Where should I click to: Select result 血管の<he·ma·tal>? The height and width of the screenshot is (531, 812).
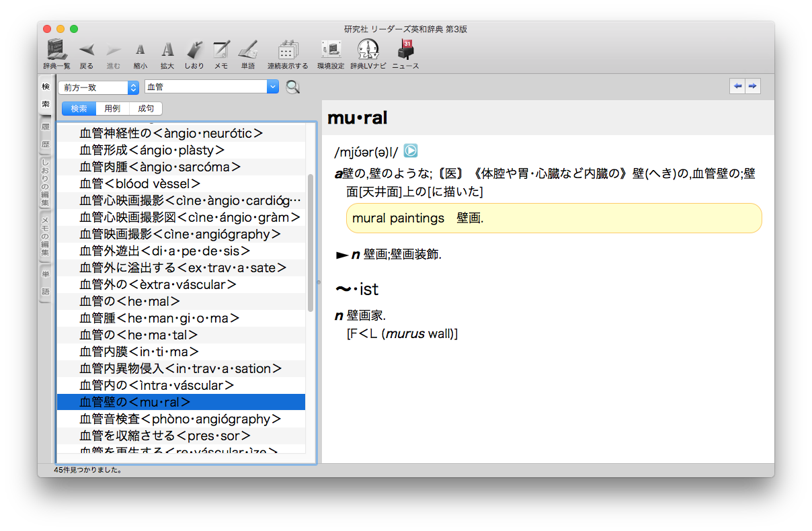point(181,335)
